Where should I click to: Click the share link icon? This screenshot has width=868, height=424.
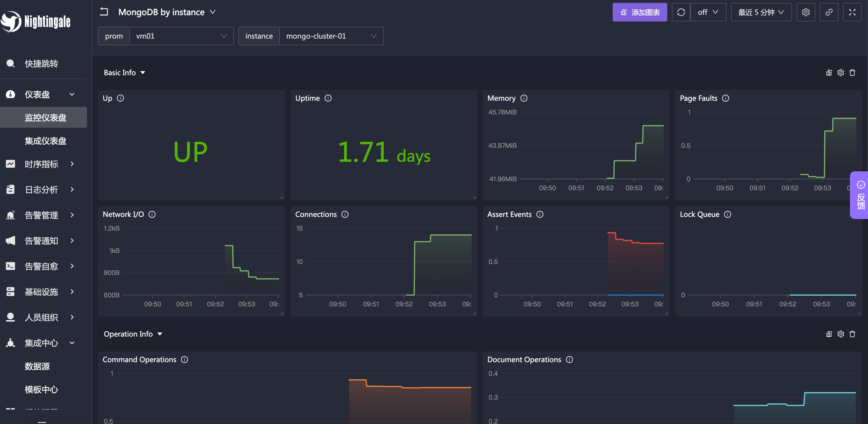[829, 12]
